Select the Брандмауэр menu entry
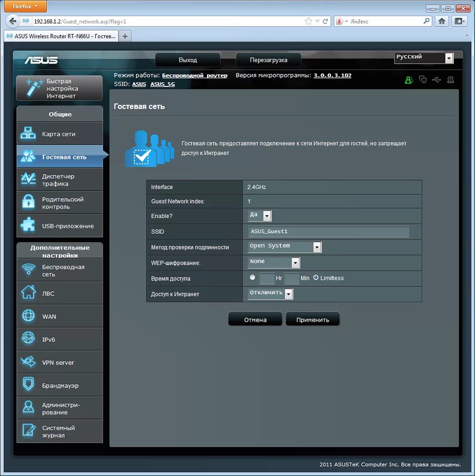Viewport: 475px width, 476px height. [60, 385]
